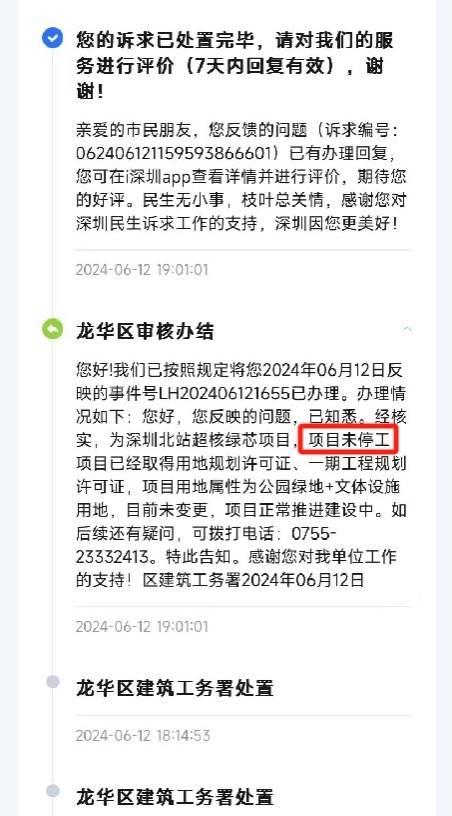
Task: Expand the last 龙华区建筑工务署处置 entry
Action: pyautogui.click(x=175, y=797)
